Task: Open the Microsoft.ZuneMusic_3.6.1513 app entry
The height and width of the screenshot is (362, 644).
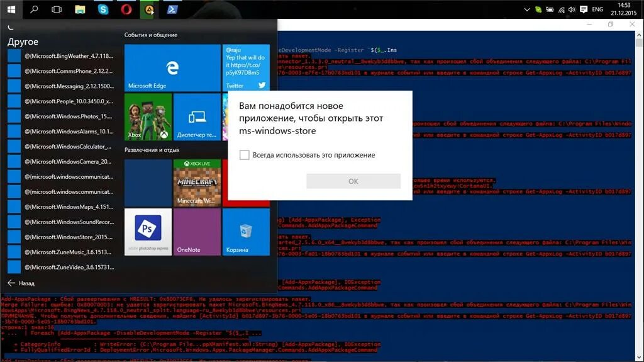Action: tap(61, 252)
